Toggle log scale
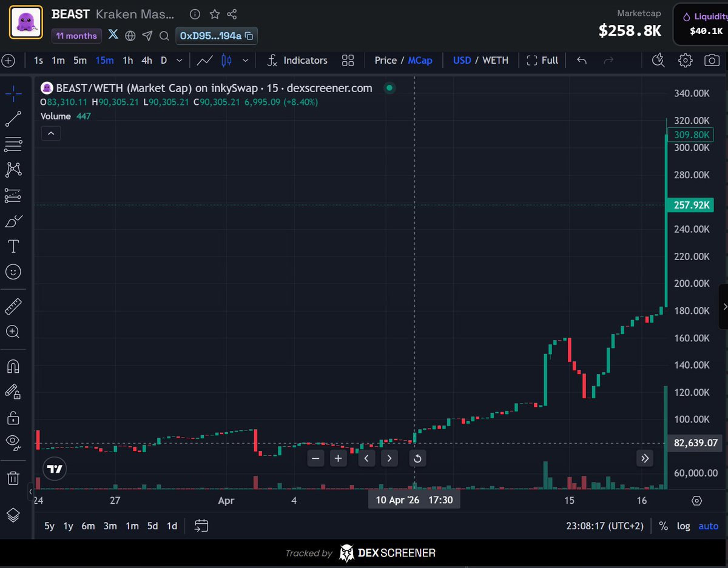Image resolution: width=728 pixels, height=568 pixels. tap(684, 526)
